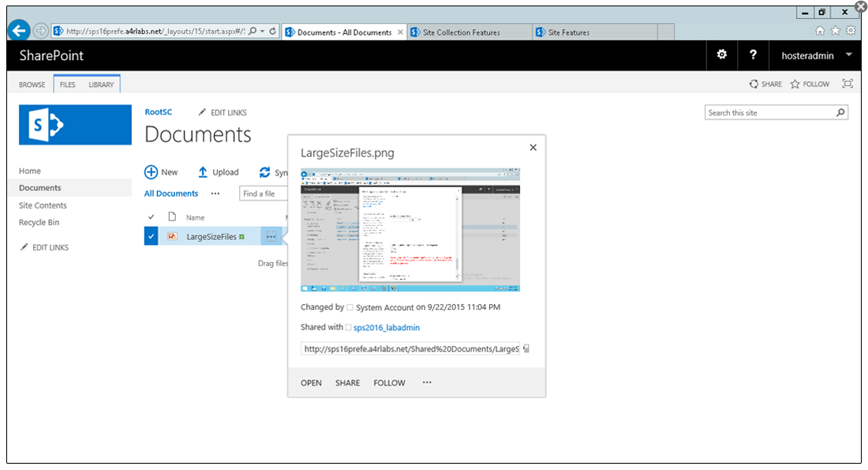Image resolution: width=868 pixels, height=470 pixels.
Task: Open the address bar dropdown arrow
Action: [x=263, y=31]
